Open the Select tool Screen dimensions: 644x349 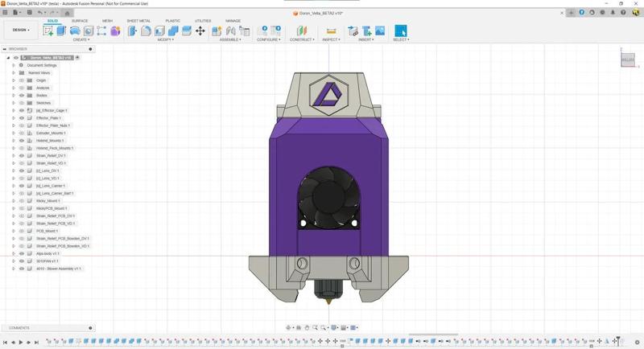(x=400, y=31)
